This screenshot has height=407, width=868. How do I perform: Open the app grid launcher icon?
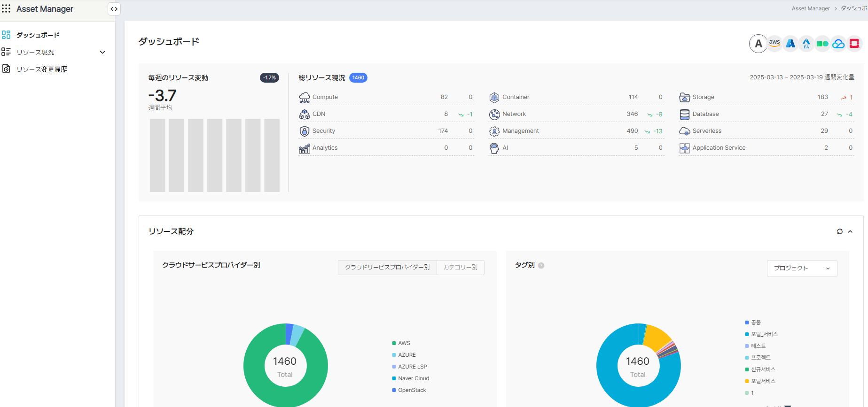click(6, 8)
